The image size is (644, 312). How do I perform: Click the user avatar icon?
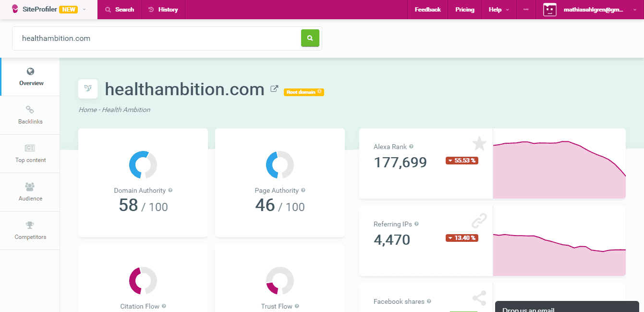[550, 10]
